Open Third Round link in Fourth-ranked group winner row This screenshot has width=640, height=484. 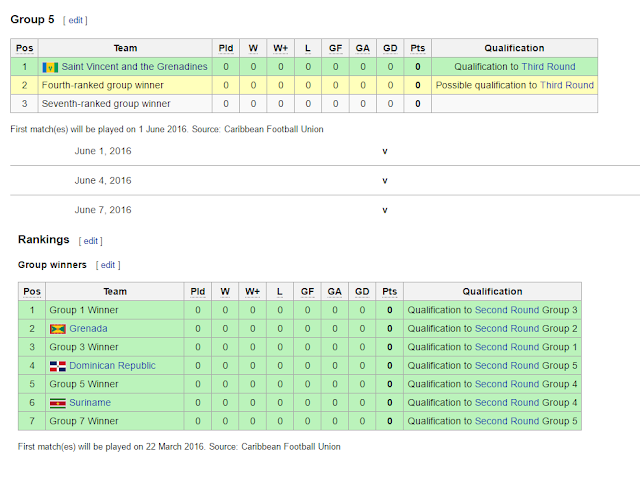pyautogui.click(x=567, y=85)
